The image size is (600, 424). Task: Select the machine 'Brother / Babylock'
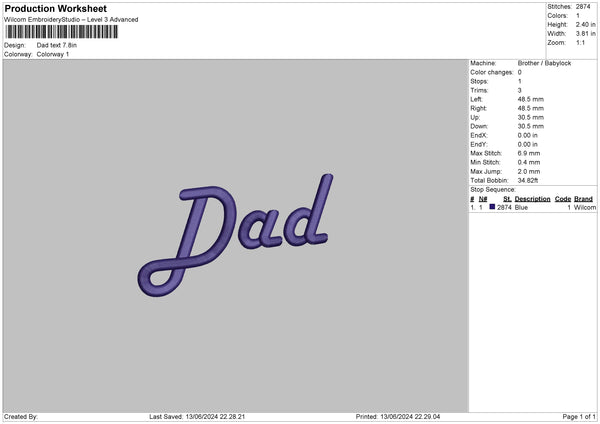544,63
